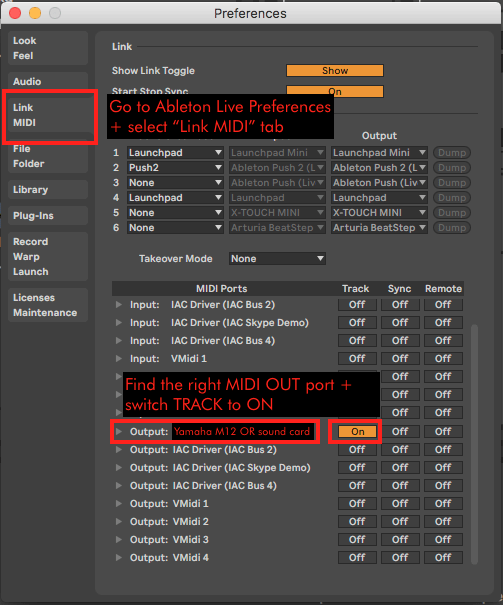Open the X-TOUCH MINI output dropdown
The height and width of the screenshot is (605, 503).
tap(379, 213)
